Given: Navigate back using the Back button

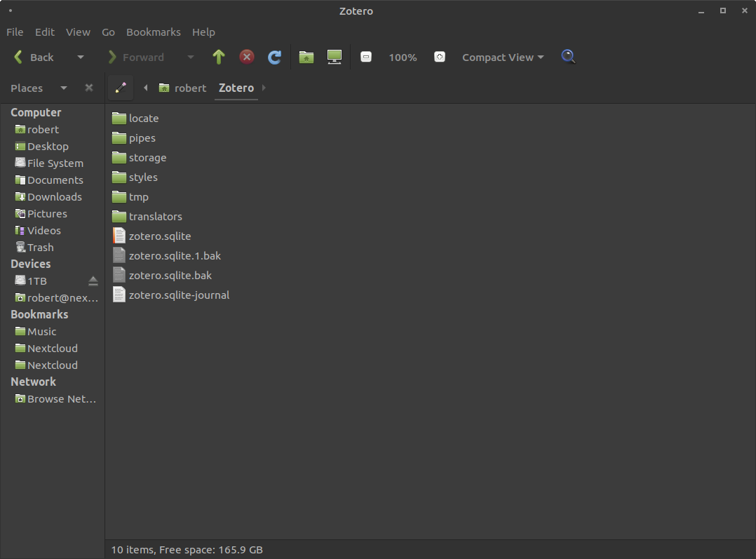Looking at the screenshot, I should (35, 57).
